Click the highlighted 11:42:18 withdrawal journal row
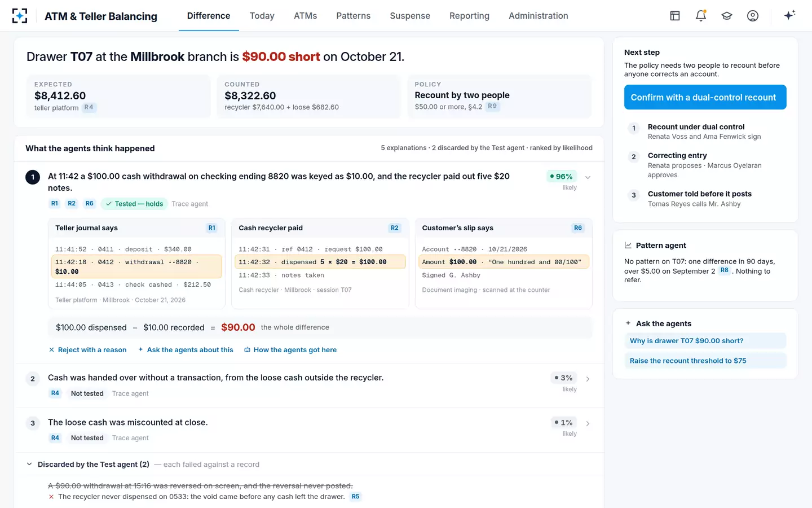 click(x=136, y=267)
